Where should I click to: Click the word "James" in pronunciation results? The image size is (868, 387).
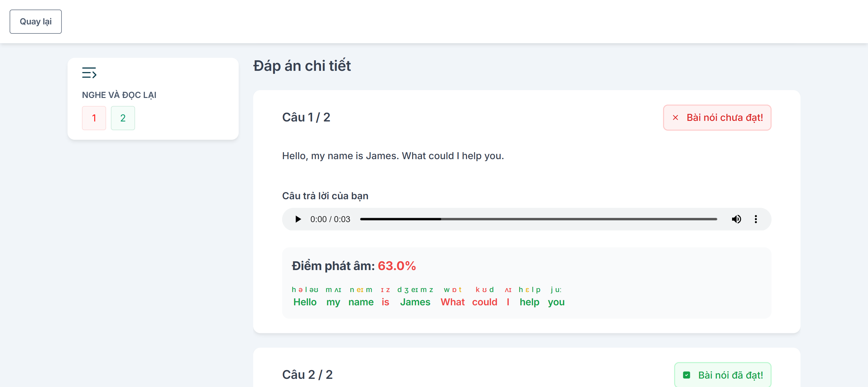tap(415, 302)
